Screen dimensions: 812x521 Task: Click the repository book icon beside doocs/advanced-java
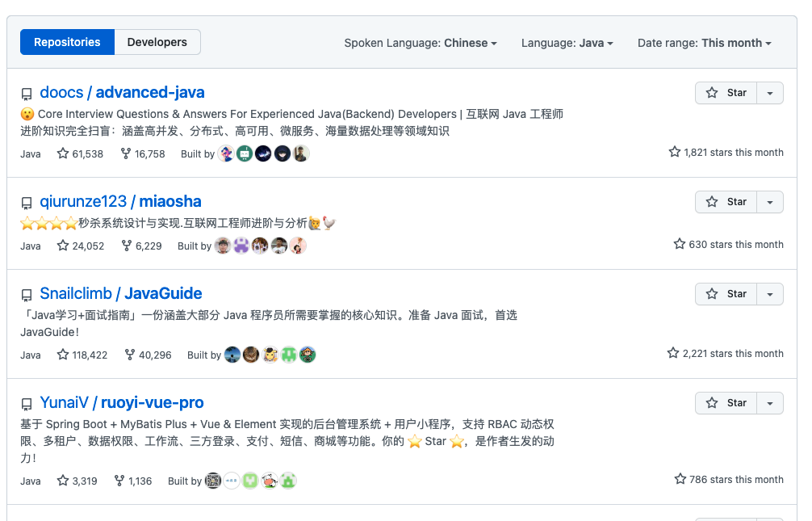(x=27, y=91)
